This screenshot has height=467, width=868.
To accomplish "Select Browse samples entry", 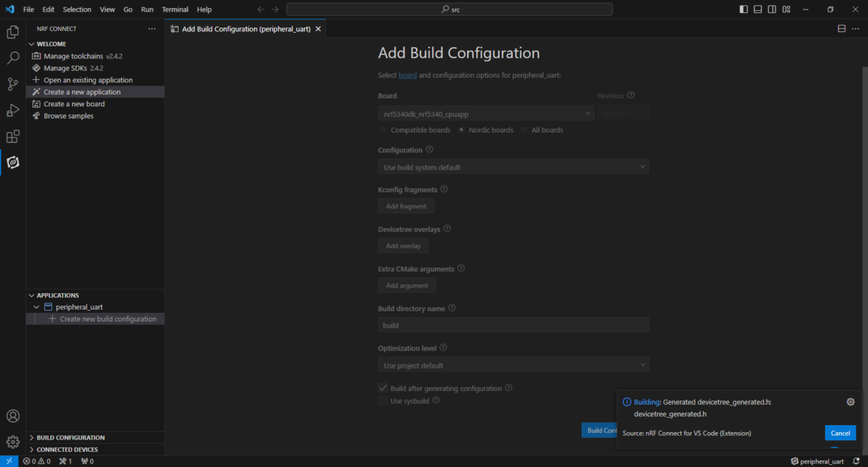I will point(95,116).
